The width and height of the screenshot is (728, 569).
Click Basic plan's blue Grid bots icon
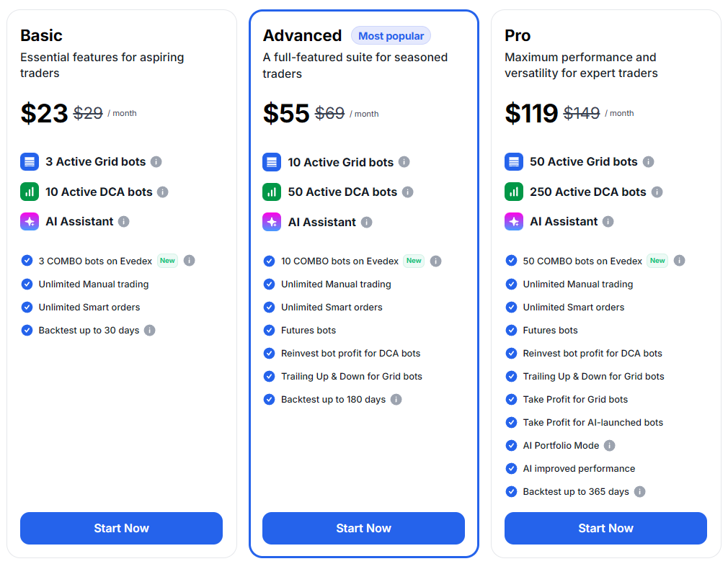[x=30, y=162]
